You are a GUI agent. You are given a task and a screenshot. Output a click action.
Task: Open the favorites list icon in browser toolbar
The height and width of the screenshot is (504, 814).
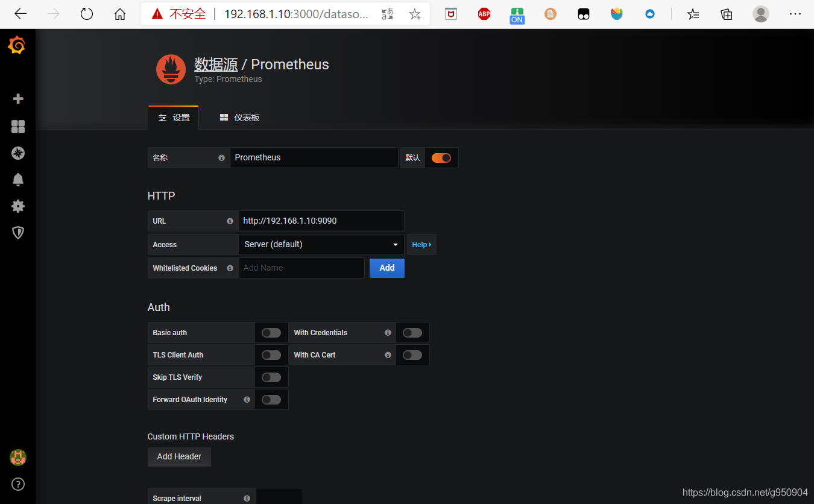pyautogui.click(x=693, y=14)
